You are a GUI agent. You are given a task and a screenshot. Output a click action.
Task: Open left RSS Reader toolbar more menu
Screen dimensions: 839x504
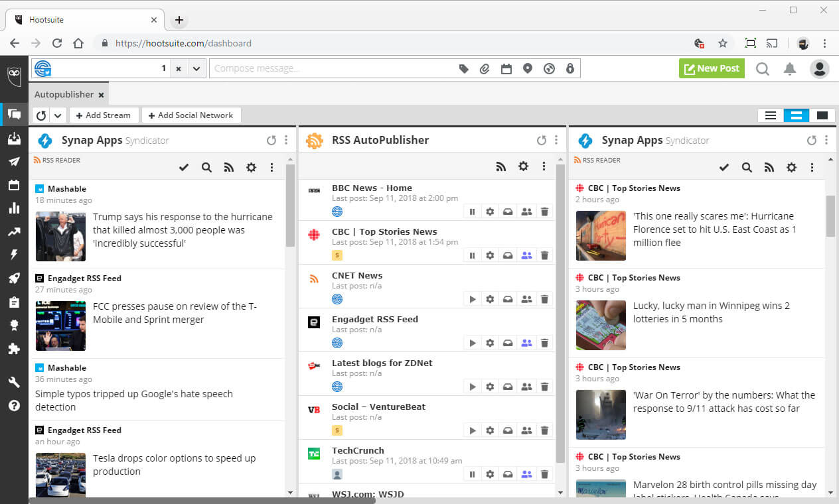click(272, 168)
